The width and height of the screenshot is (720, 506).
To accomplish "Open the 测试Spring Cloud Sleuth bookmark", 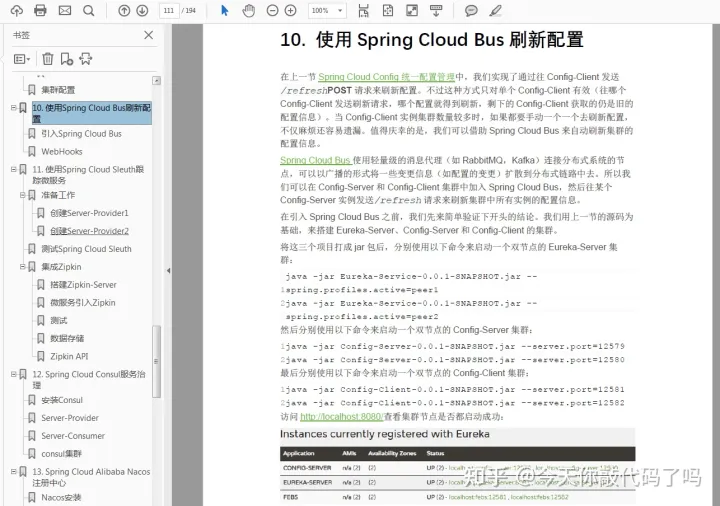I will pos(86,249).
